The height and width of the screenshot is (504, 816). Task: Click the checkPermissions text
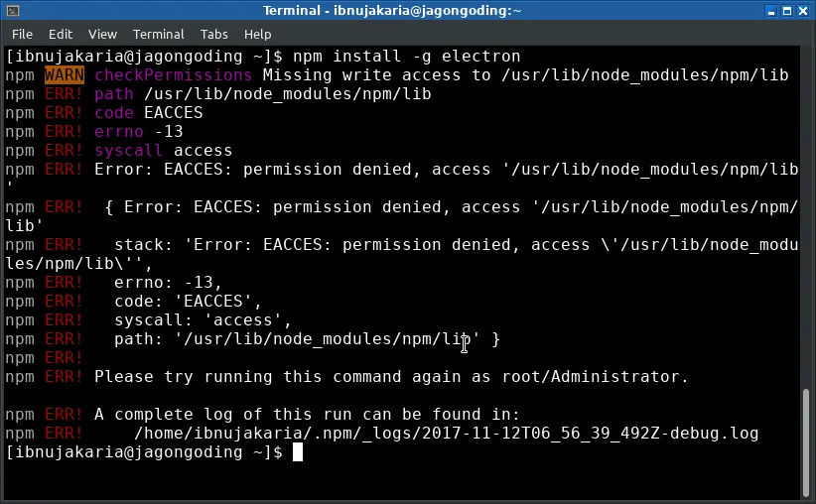(x=174, y=74)
